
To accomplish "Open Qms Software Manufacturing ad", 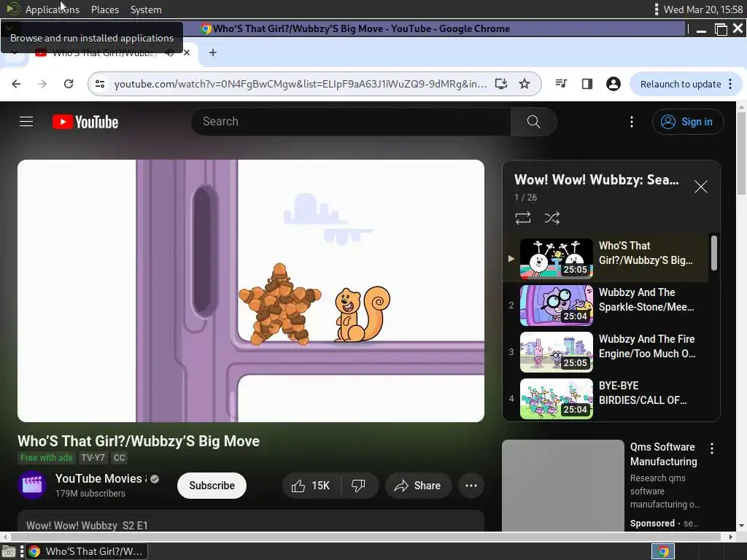I will 663,454.
